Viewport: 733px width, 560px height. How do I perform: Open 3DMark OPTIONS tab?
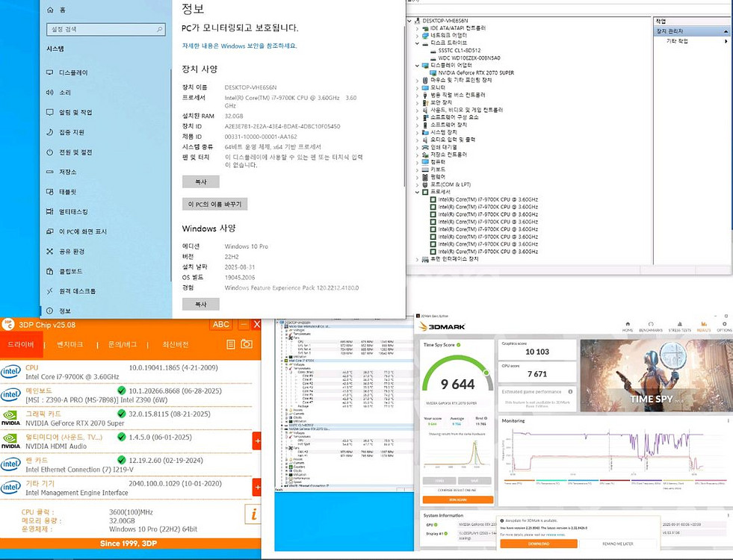[x=724, y=326]
